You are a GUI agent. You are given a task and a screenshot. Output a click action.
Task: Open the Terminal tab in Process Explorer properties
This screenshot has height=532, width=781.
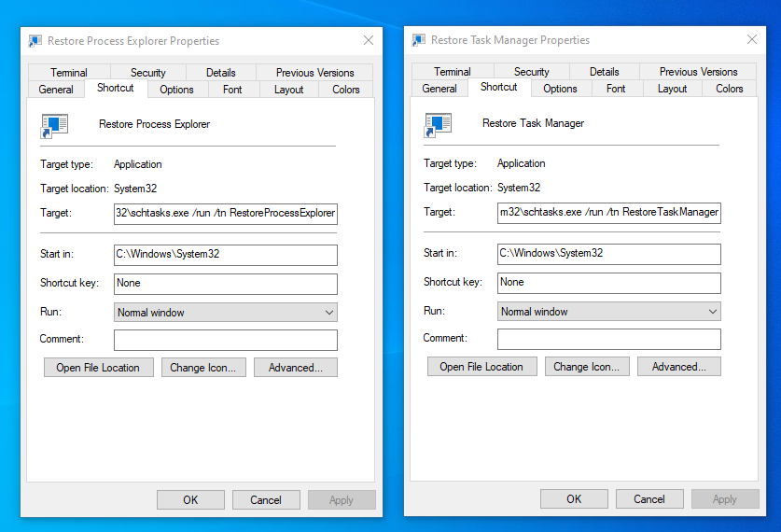(x=69, y=73)
